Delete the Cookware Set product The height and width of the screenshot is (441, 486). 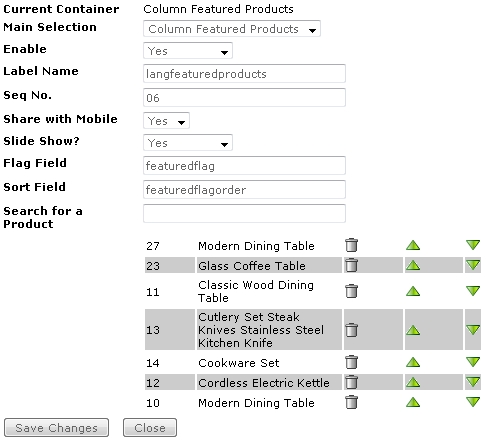tap(351, 362)
